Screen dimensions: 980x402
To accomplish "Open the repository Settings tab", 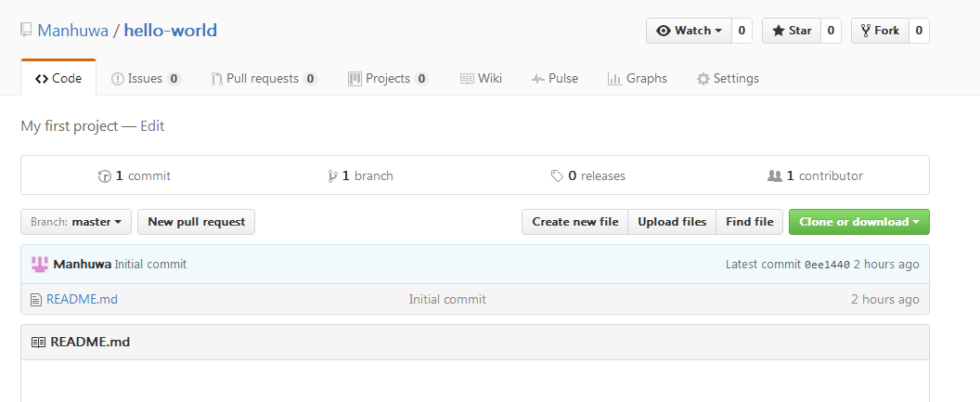I will tap(728, 78).
